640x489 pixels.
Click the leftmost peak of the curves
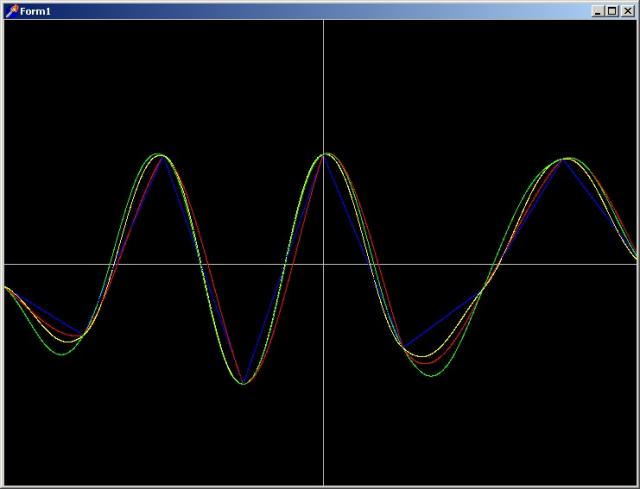(x=160, y=155)
